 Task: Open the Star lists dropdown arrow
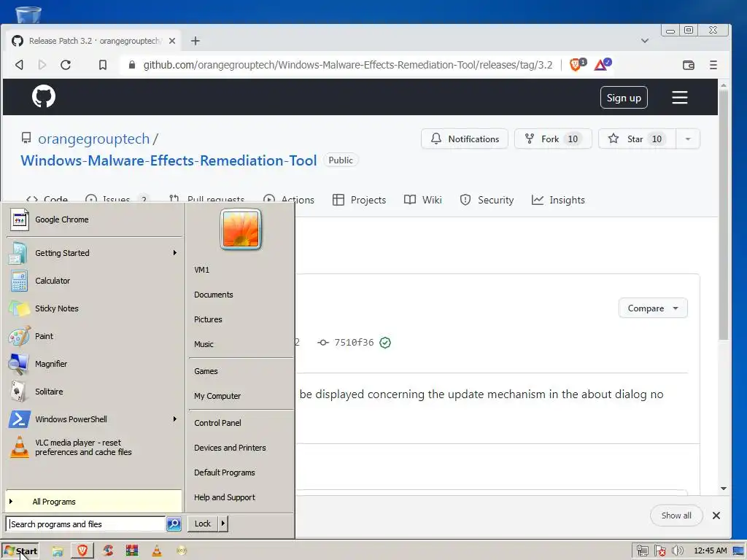(x=687, y=139)
